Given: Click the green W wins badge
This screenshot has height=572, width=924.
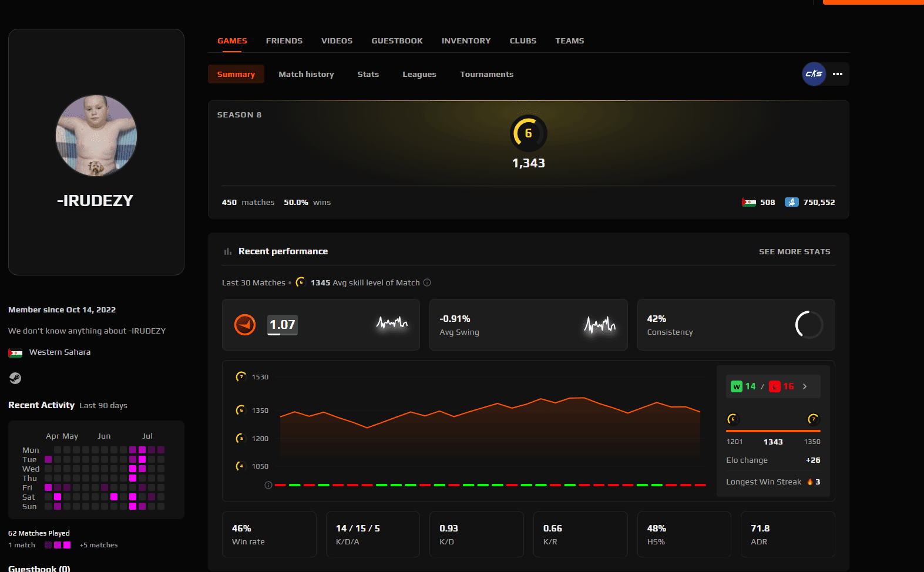Looking at the screenshot, I should coord(737,386).
